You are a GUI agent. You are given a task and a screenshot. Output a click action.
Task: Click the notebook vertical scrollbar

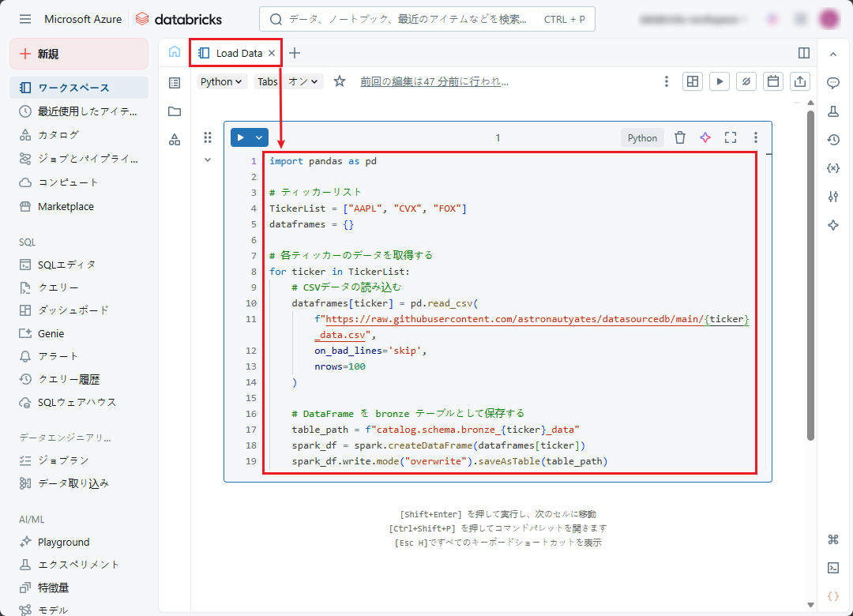810,276
